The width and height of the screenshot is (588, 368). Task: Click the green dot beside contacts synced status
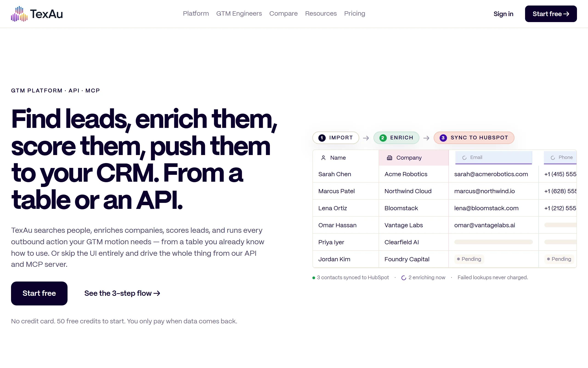pyautogui.click(x=314, y=278)
